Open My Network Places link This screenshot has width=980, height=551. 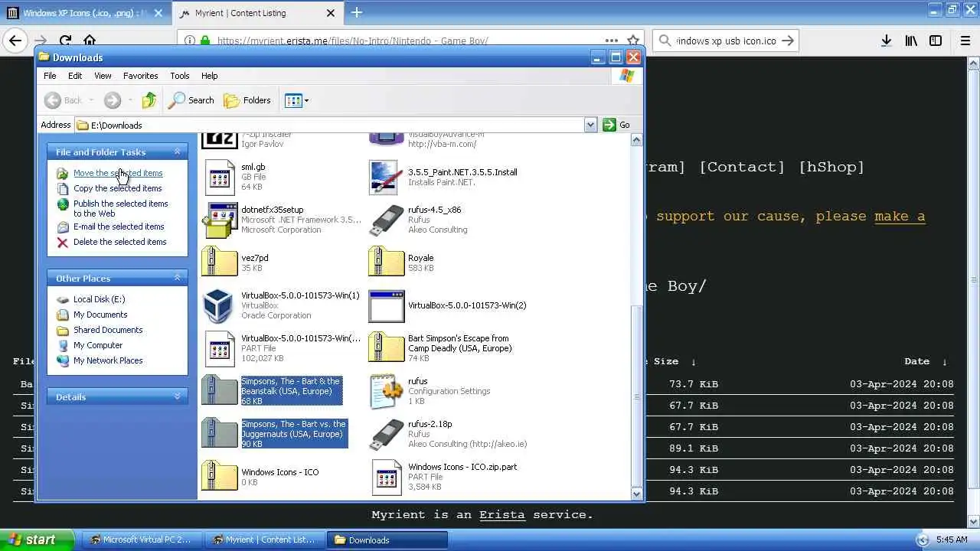(108, 360)
